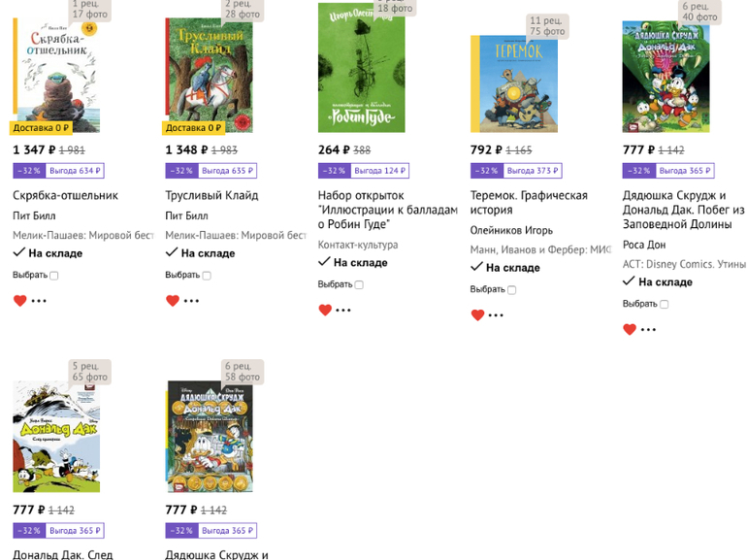Open more options for Робин Гуд postcards
The width and height of the screenshot is (747, 560).
tap(343, 311)
